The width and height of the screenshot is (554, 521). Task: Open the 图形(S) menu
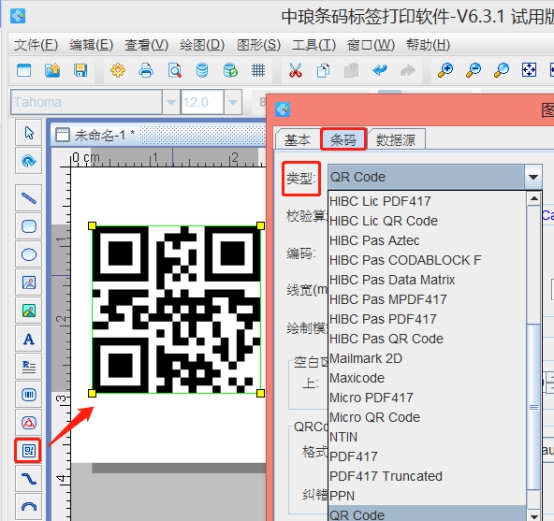259,45
